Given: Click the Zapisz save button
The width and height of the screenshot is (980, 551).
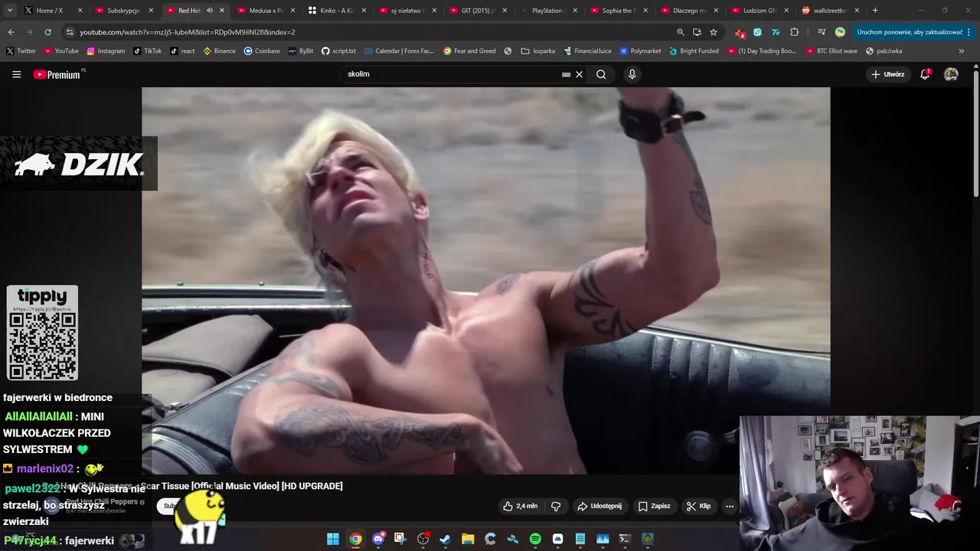Looking at the screenshot, I should tap(655, 506).
